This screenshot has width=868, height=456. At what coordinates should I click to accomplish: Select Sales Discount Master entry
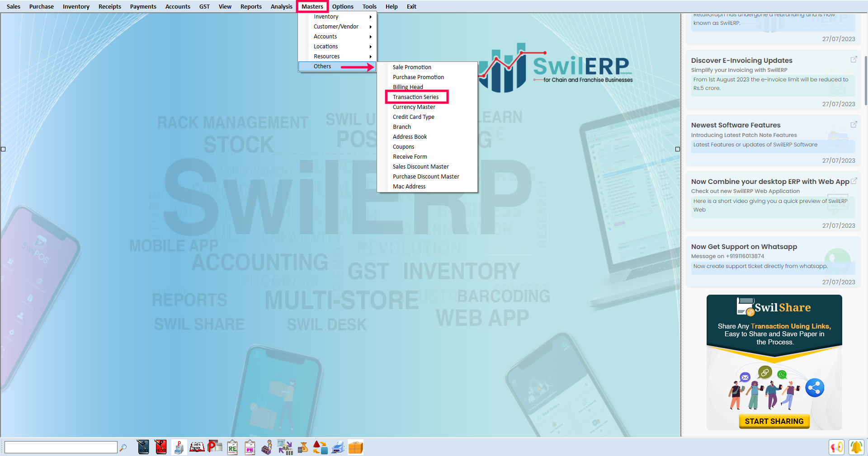click(427, 167)
